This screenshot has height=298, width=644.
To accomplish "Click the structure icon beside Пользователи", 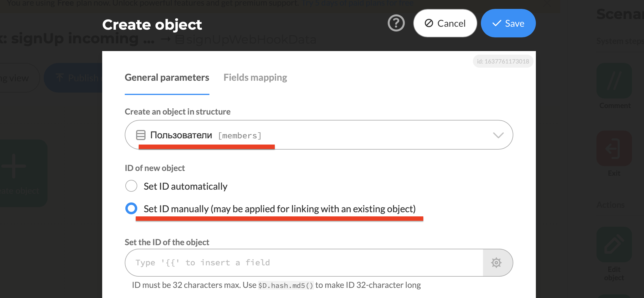I will pos(141,135).
